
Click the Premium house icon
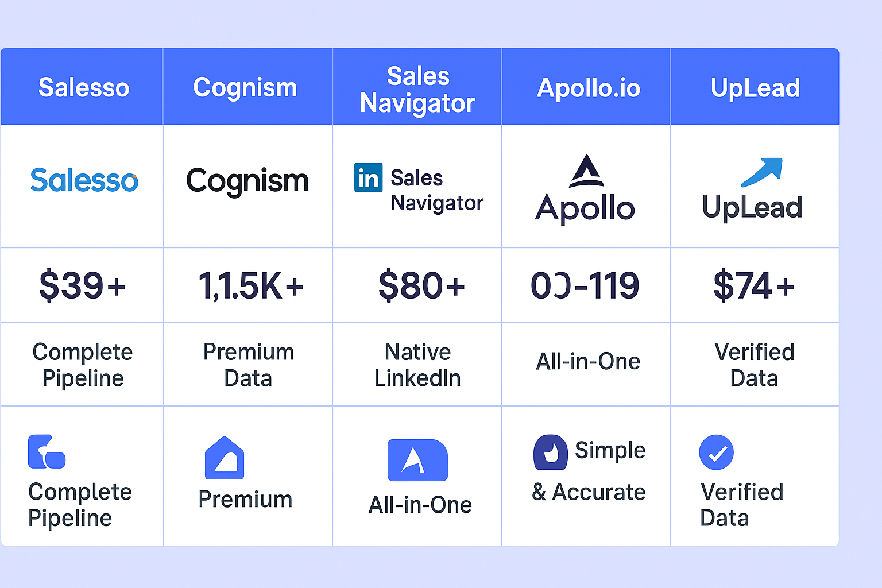[225, 458]
